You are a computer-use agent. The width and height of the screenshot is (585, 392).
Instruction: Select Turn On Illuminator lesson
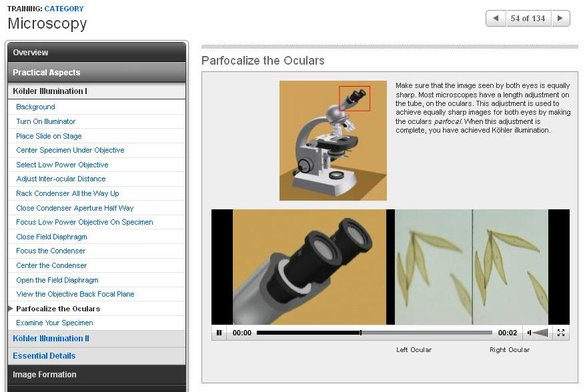point(46,121)
